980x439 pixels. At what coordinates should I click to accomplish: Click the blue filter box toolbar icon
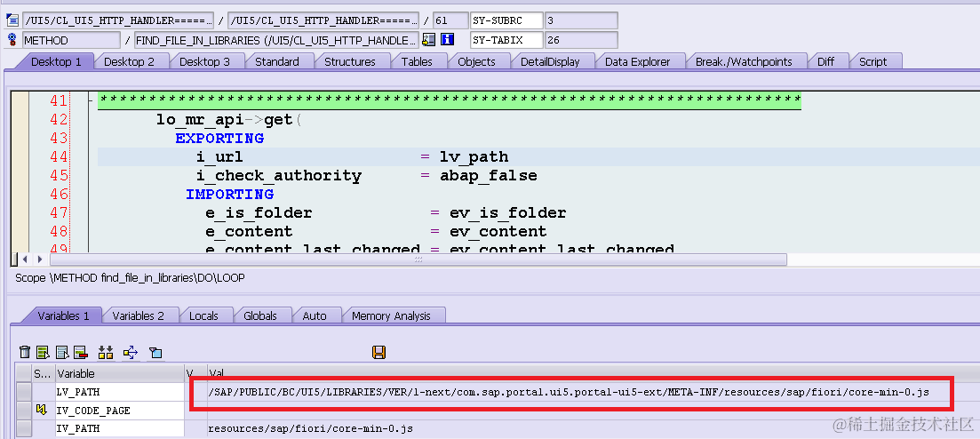click(155, 353)
